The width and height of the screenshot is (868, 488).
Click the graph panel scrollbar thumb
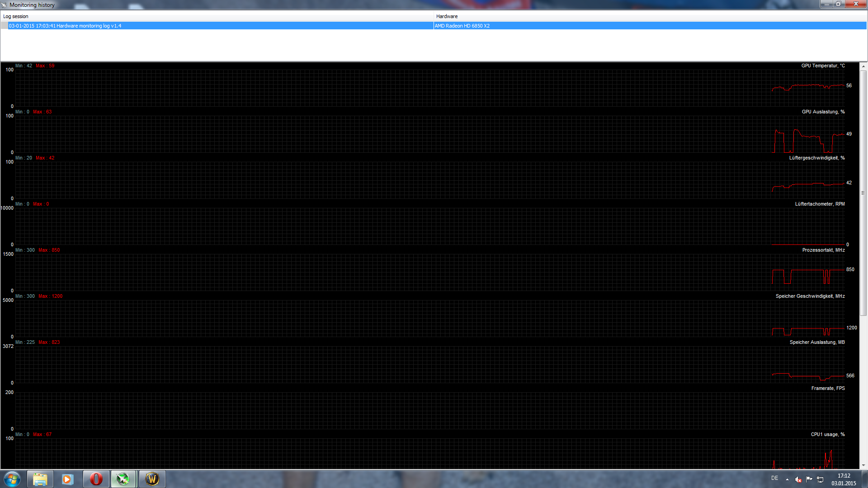pos(863,193)
